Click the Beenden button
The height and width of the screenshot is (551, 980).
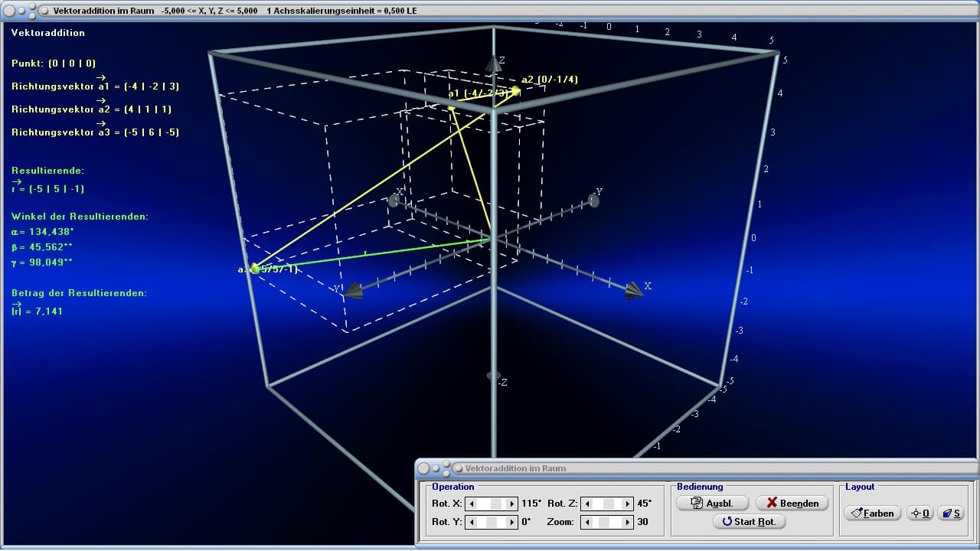[x=792, y=503]
